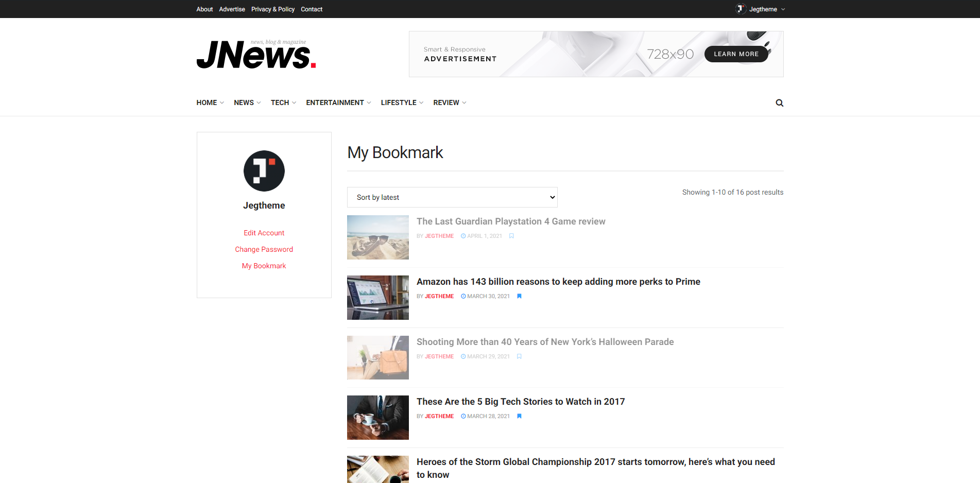
Task: Click Privacy & Policy in top bar
Action: (x=272, y=9)
